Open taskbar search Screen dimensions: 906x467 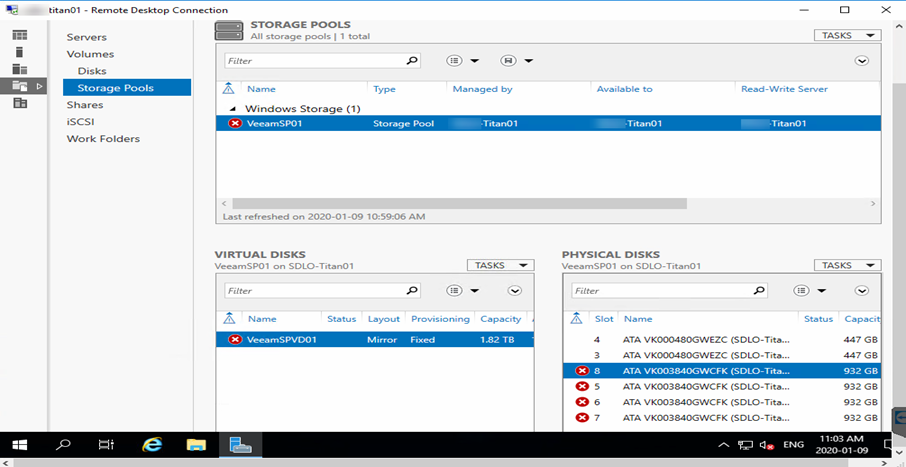coord(64,444)
